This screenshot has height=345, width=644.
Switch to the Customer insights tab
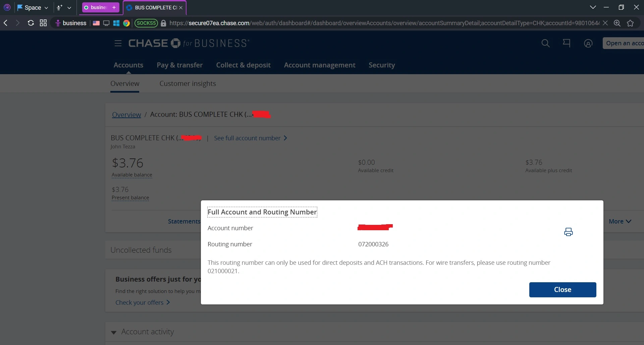pyautogui.click(x=187, y=84)
